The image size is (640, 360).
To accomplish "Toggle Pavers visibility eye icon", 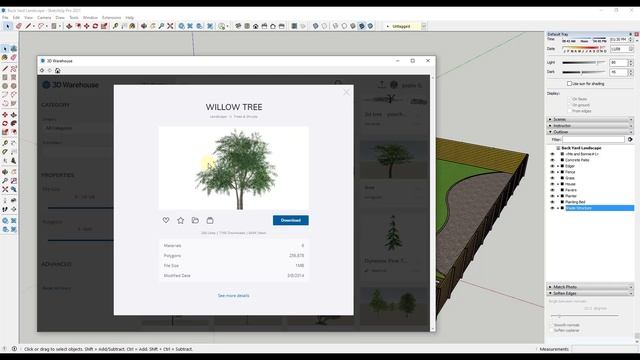I will coord(552,190).
